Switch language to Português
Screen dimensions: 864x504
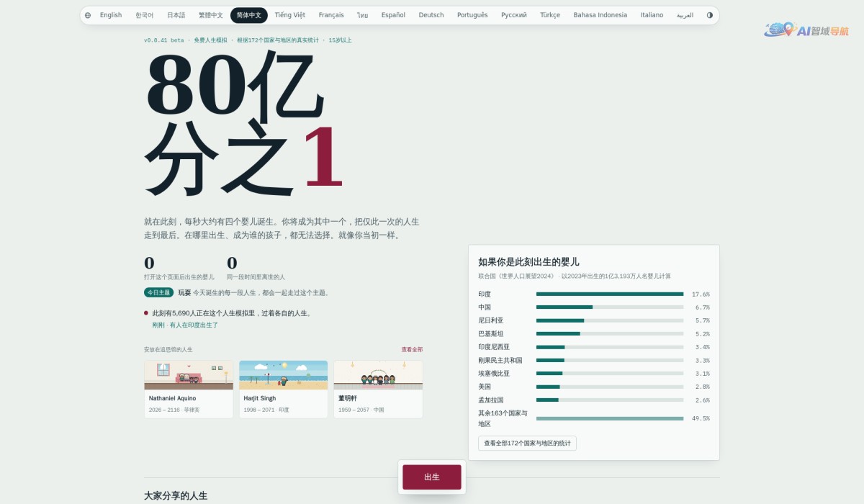472,15
